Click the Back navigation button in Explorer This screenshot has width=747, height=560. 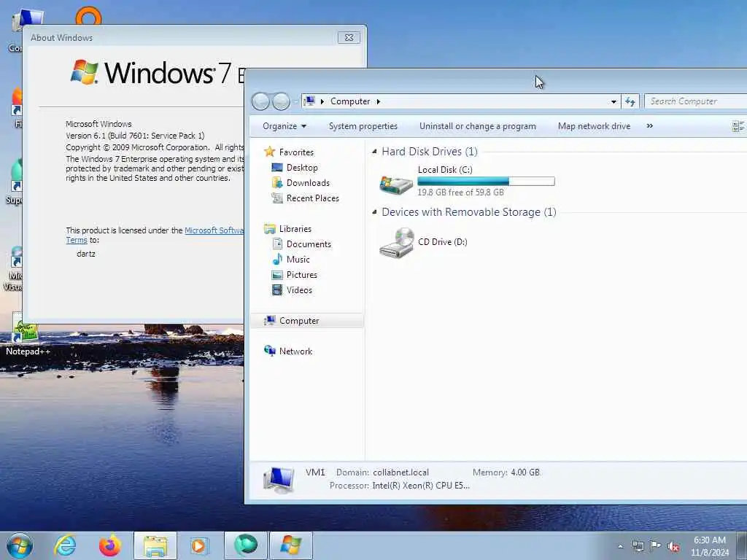[260, 101]
